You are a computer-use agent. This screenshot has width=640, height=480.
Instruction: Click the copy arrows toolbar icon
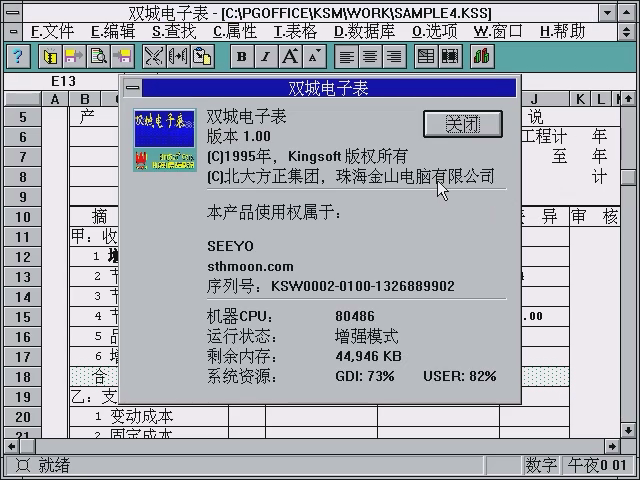pos(178,56)
